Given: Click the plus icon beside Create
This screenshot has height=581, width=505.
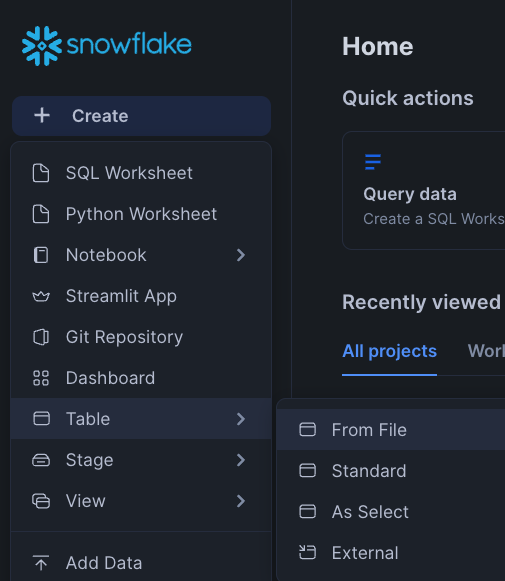Looking at the screenshot, I should pos(42,116).
